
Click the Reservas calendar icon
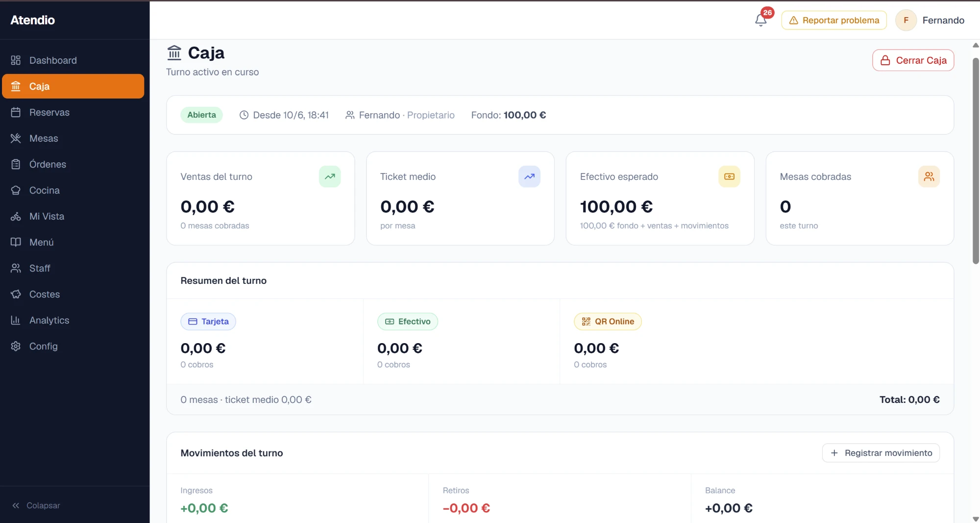16,112
